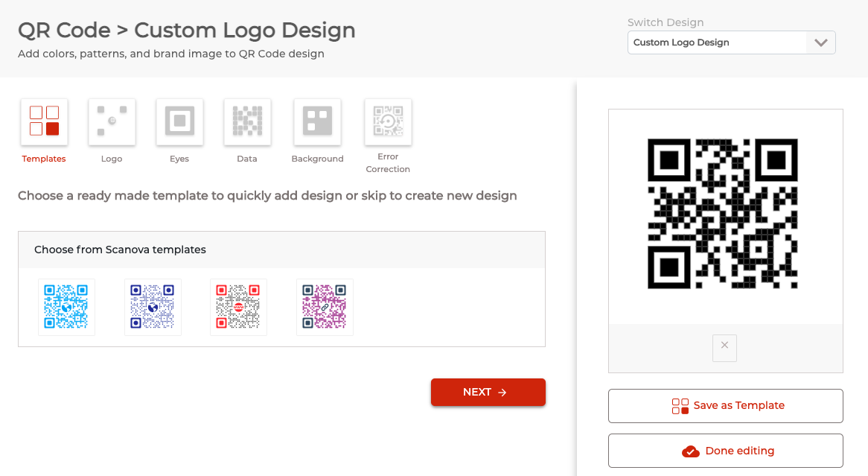Expand the Switch Design dropdown
This screenshot has width=868, height=476.
point(731,42)
